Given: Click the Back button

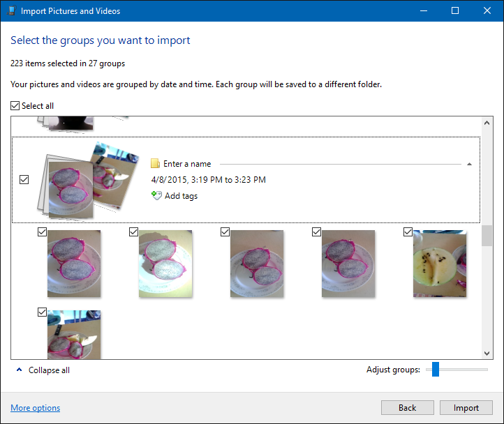Looking at the screenshot, I should (408, 408).
